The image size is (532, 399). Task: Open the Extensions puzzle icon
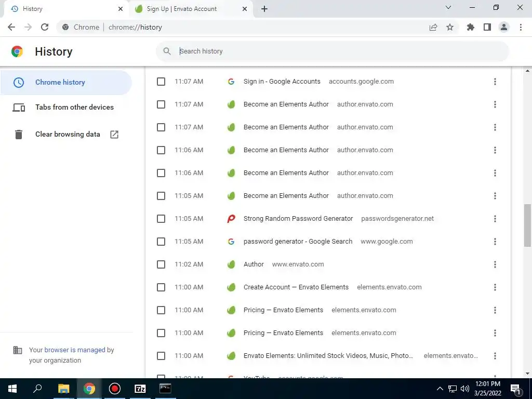tap(471, 27)
